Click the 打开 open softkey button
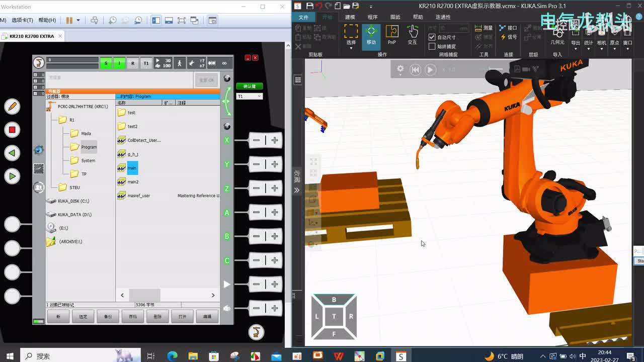The image size is (644, 362). point(182,316)
